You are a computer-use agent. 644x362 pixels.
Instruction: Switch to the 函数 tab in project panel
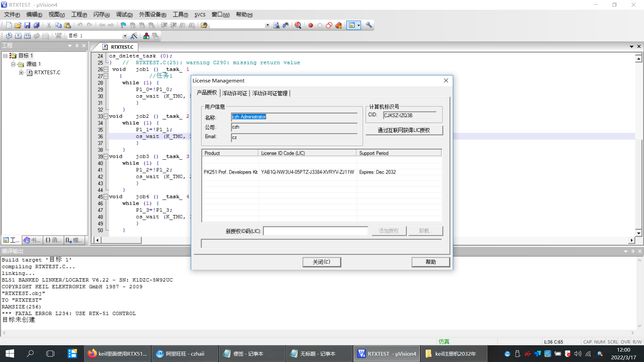tap(53, 240)
